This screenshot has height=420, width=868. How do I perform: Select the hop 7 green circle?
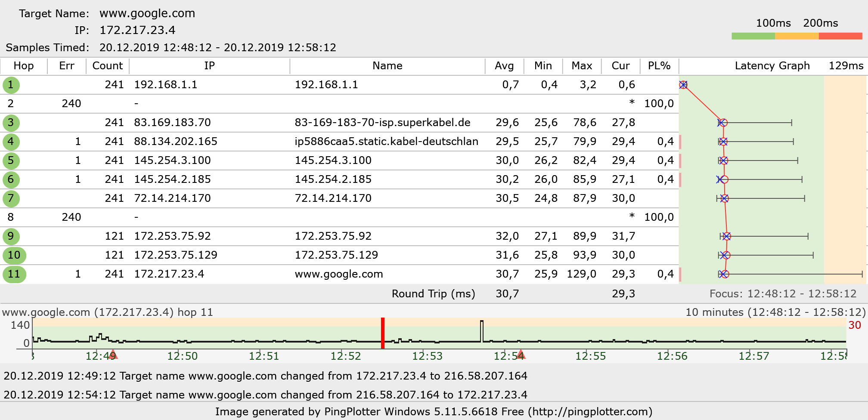point(11,198)
